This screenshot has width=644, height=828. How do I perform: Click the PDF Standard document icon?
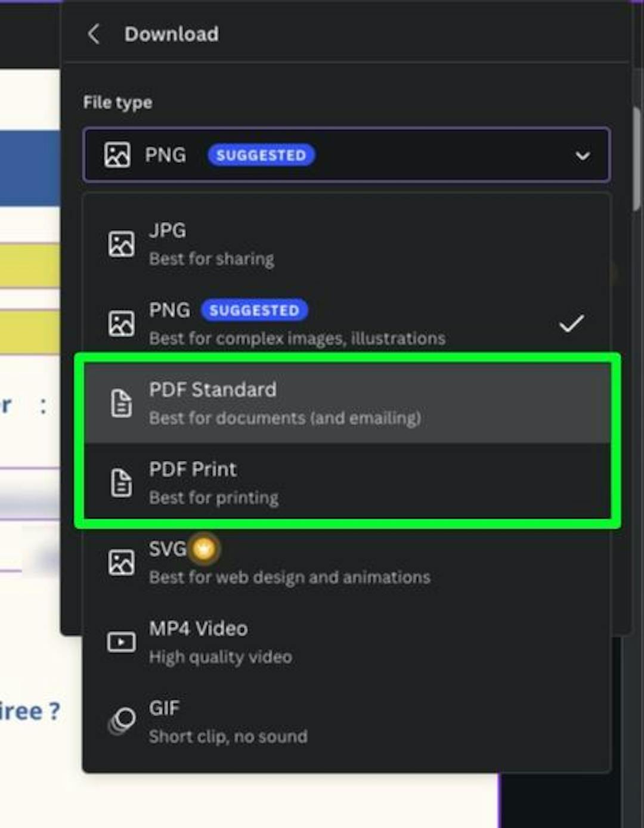121,402
